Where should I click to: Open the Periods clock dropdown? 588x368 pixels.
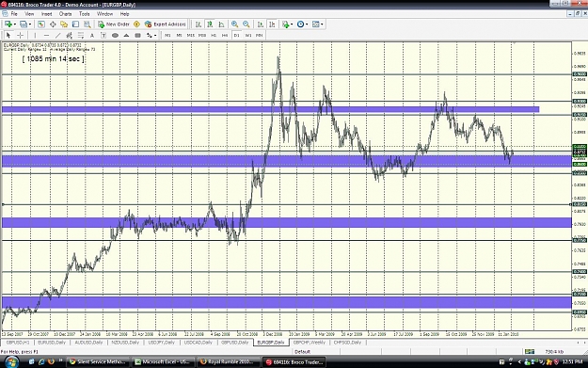302,24
